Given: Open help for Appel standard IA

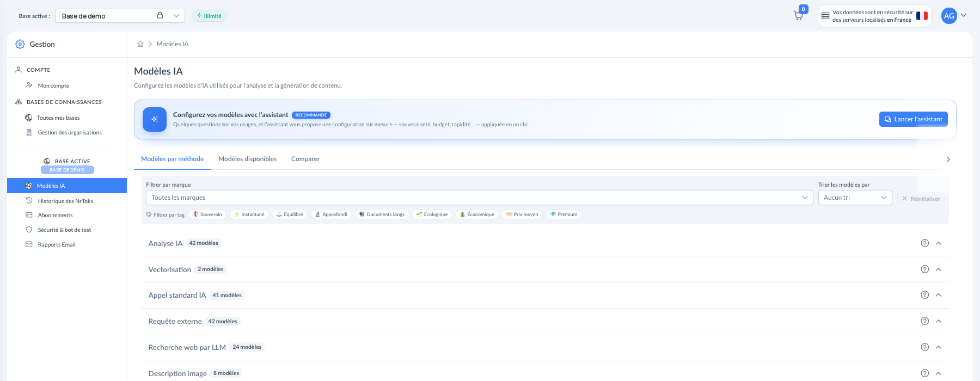Looking at the screenshot, I should (x=924, y=295).
